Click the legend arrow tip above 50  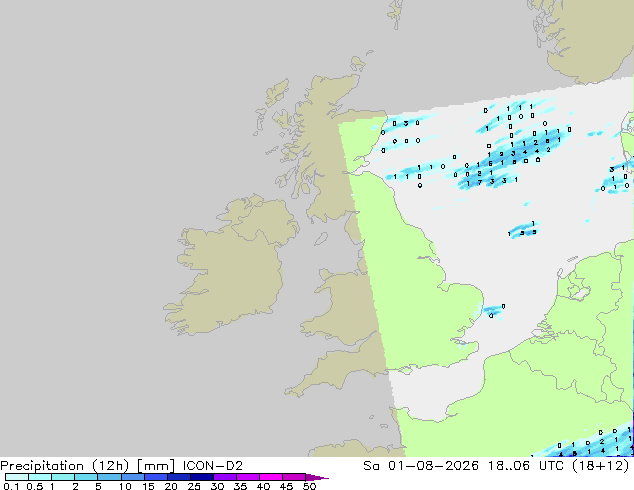pyautogui.click(x=317, y=477)
